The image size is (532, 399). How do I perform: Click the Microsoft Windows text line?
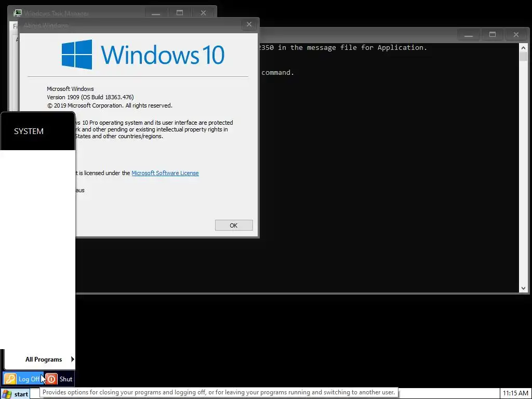pyautogui.click(x=70, y=89)
